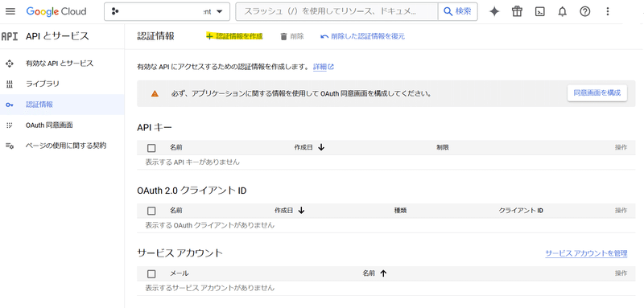Click the 同意画面を構成 button
The height and width of the screenshot is (308, 644).
pyautogui.click(x=597, y=93)
